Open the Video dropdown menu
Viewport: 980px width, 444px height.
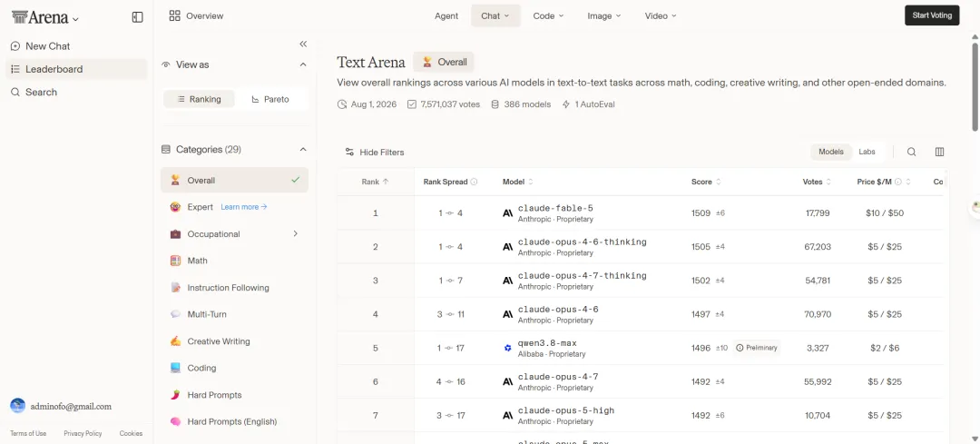(x=661, y=15)
